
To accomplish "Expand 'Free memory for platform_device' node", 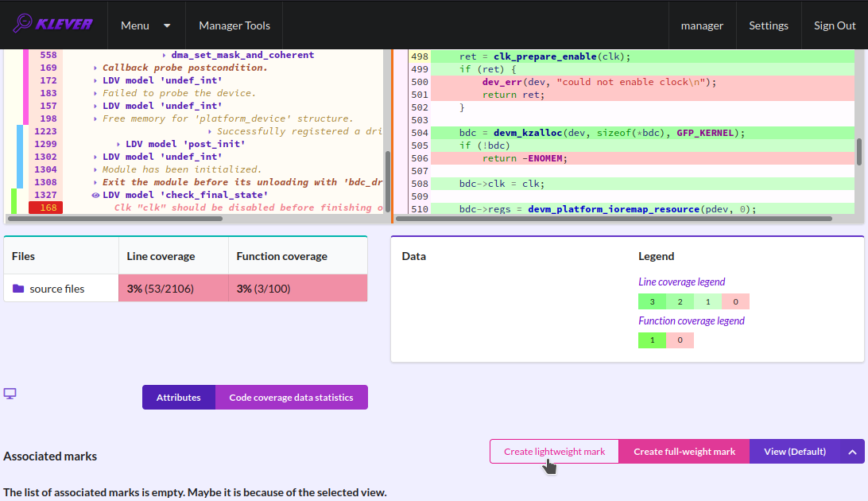I will click(x=95, y=118).
